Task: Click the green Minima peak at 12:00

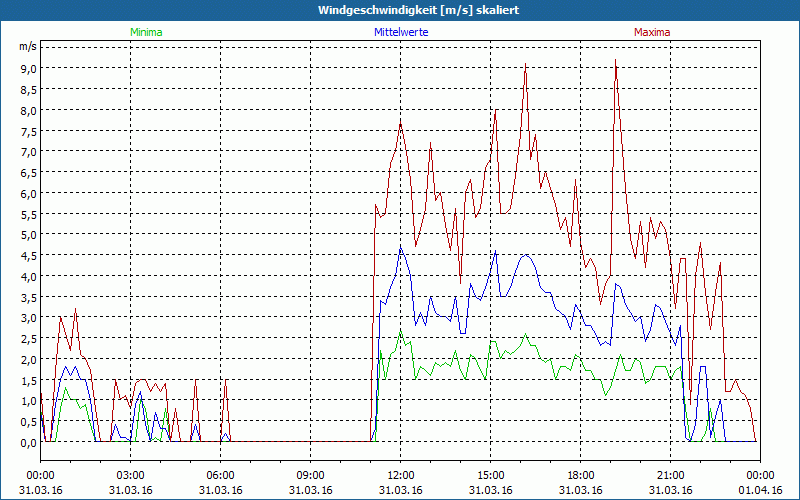Action: pos(401,331)
